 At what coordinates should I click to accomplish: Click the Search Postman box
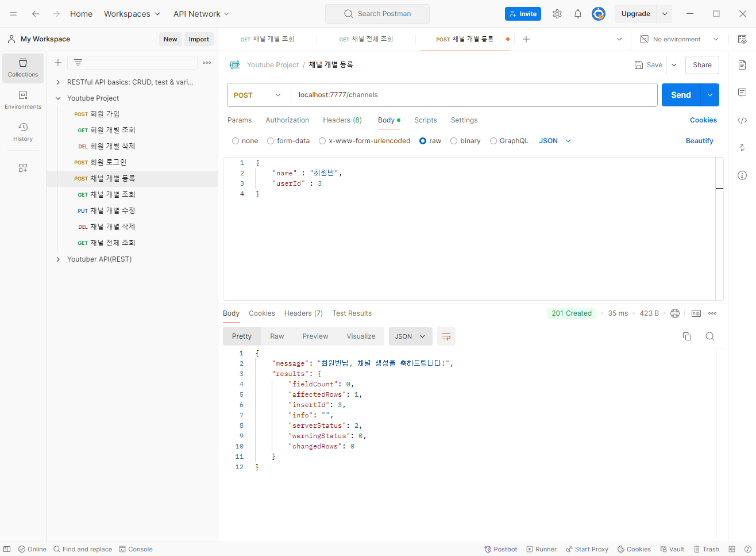(377, 14)
